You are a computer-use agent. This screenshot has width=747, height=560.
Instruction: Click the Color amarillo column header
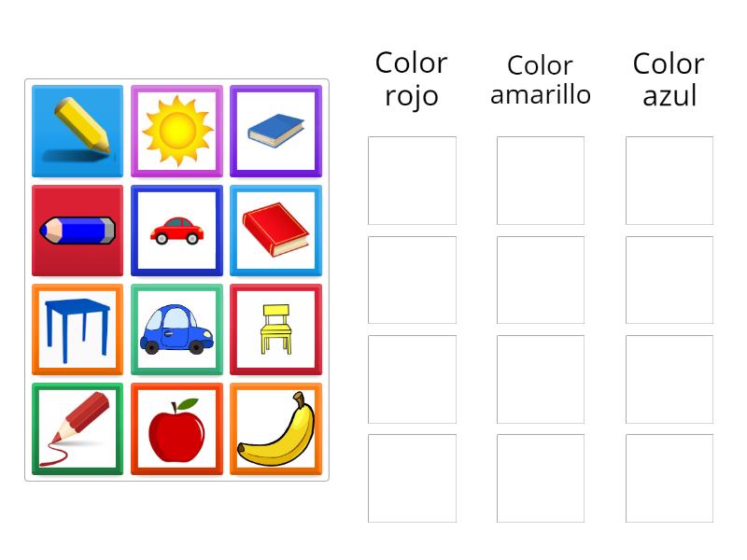[x=540, y=79]
